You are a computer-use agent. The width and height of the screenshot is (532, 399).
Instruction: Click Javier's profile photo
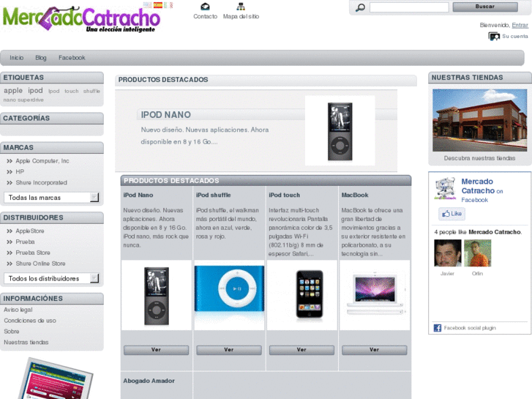(x=448, y=253)
